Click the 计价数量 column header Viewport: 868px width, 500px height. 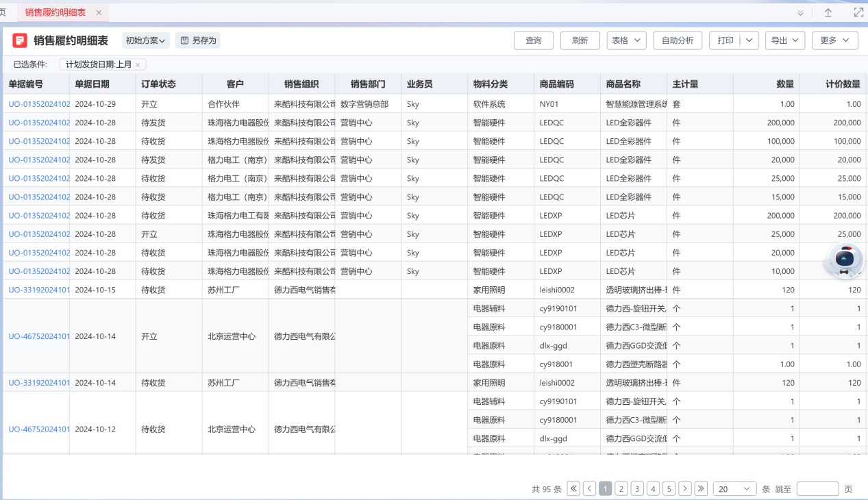click(833, 84)
